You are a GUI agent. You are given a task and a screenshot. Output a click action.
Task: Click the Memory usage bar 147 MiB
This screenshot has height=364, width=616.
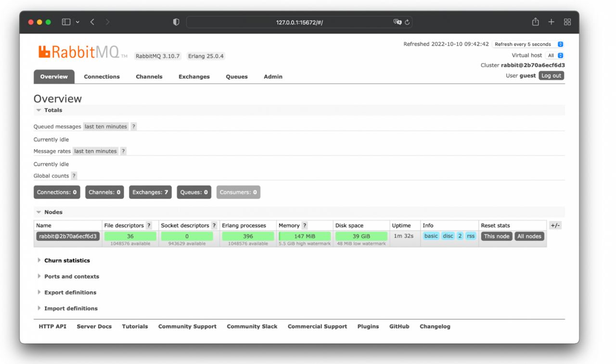point(305,236)
